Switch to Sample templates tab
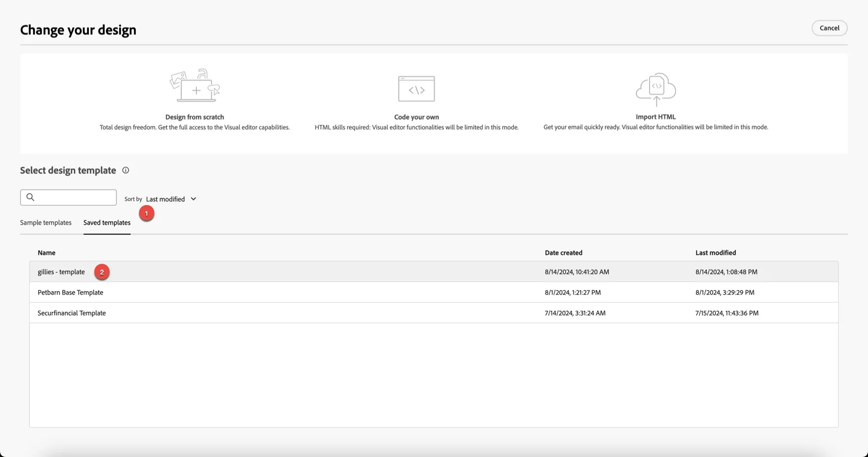The width and height of the screenshot is (868, 457). (x=46, y=223)
